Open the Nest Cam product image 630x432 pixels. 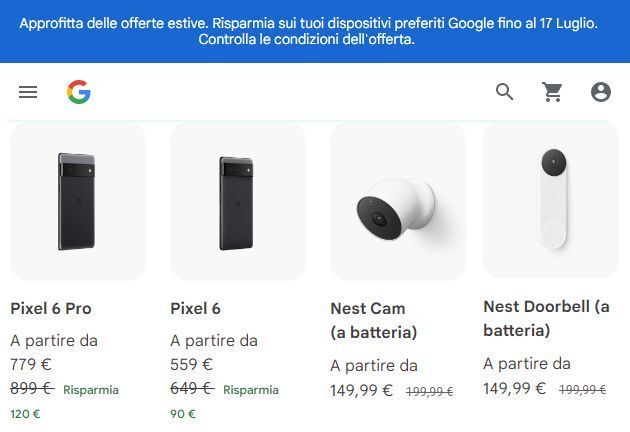[398, 201]
